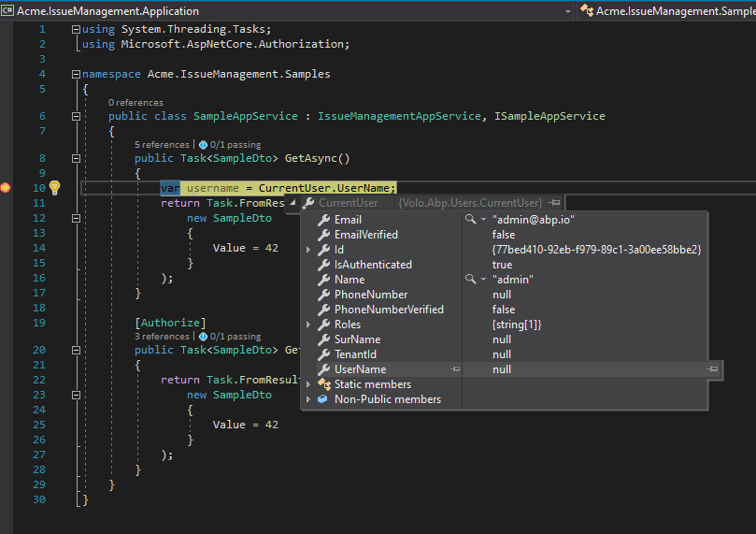This screenshot has width=756, height=534.
Task: Collapse the using directives block
Action: 76,30
